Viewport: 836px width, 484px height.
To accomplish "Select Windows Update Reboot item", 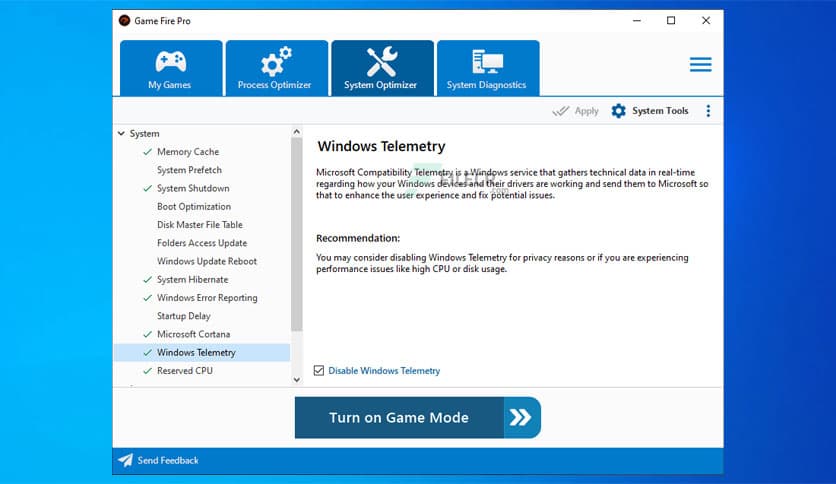I will pyautogui.click(x=206, y=261).
